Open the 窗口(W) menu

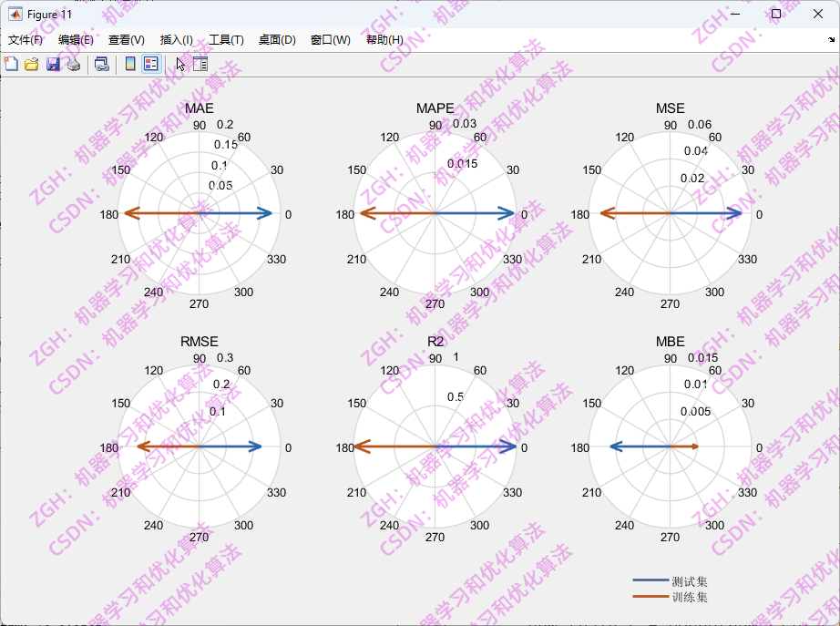point(330,40)
